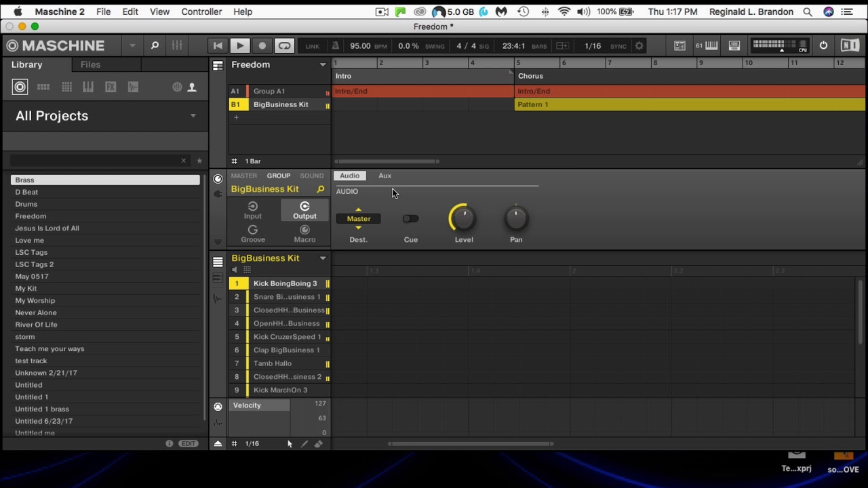868x488 pixels.
Task: Open the 61-key keyboard controller icon
Action: click(707, 45)
